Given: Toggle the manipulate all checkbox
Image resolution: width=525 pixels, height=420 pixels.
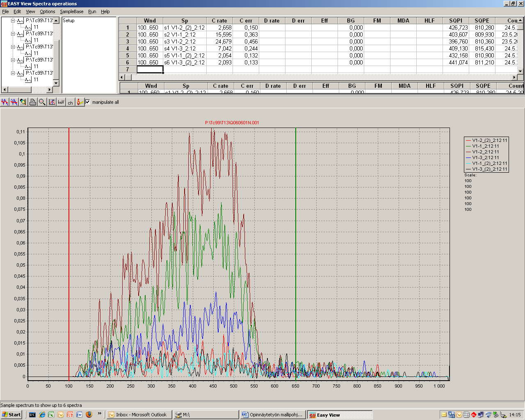Looking at the screenshot, I should tap(87, 102).
